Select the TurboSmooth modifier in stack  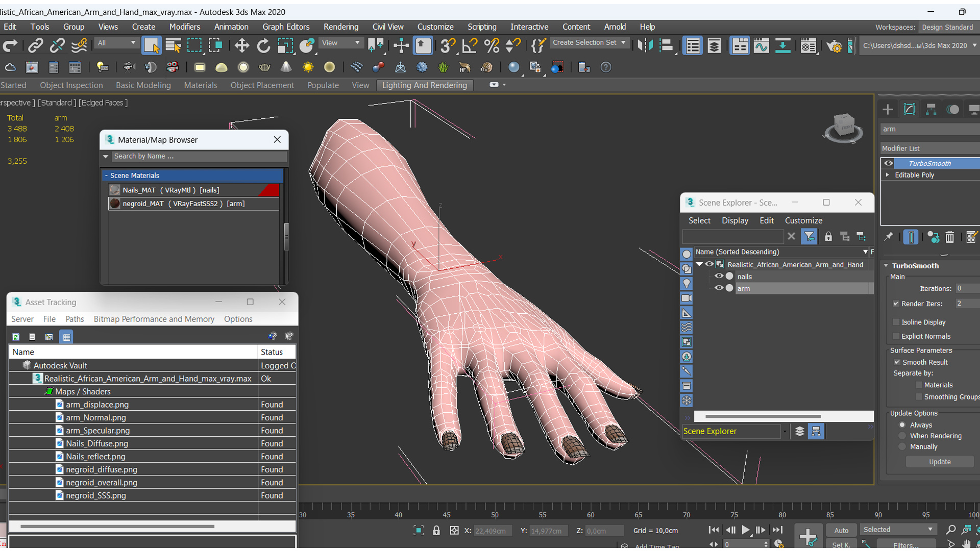[929, 163]
